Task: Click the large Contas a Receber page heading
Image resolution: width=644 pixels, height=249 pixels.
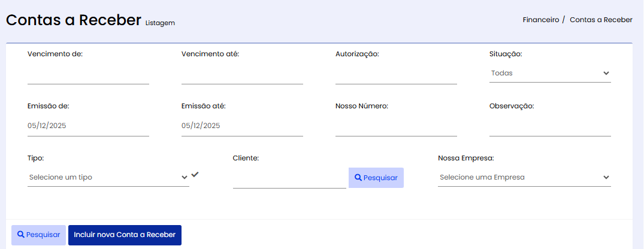Action: pyautogui.click(x=74, y=20)
